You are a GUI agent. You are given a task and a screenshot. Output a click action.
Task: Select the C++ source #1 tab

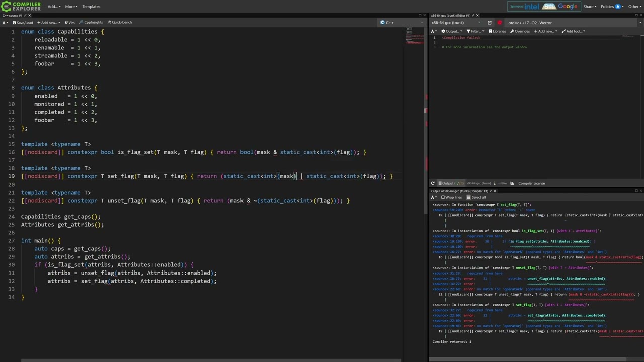click(x=13, y=15)
